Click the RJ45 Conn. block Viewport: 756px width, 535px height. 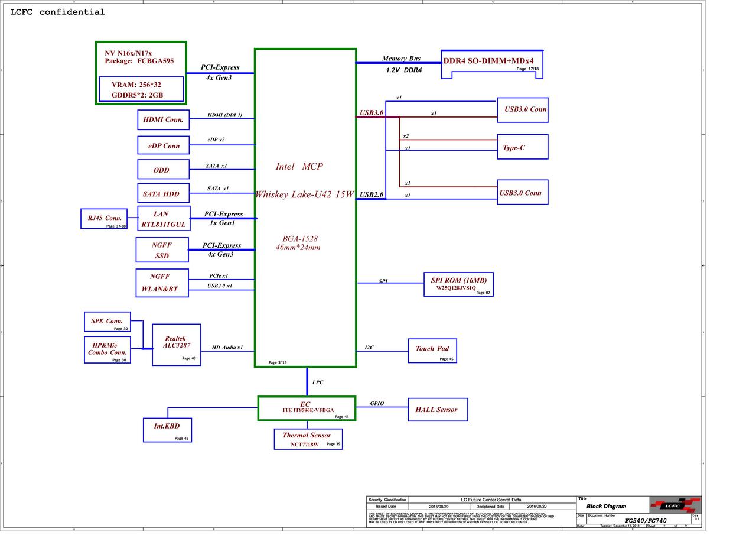(104, 219)
